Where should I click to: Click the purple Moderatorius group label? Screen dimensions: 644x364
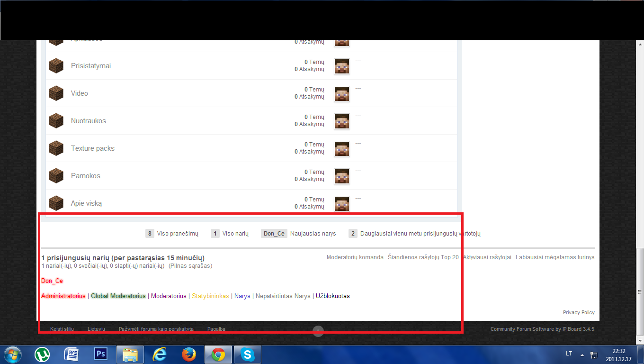click(169, 296)
